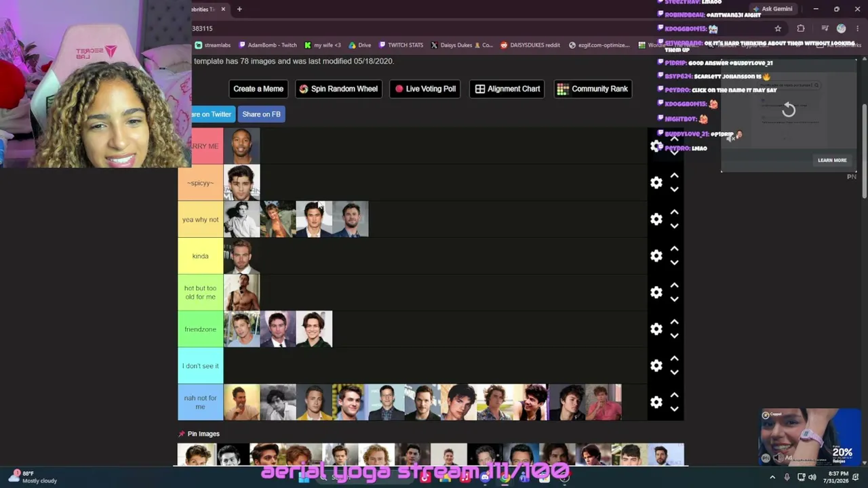Share the tier list on FB
The width and height of the screenshot is (868, 488).
(261, 115)
